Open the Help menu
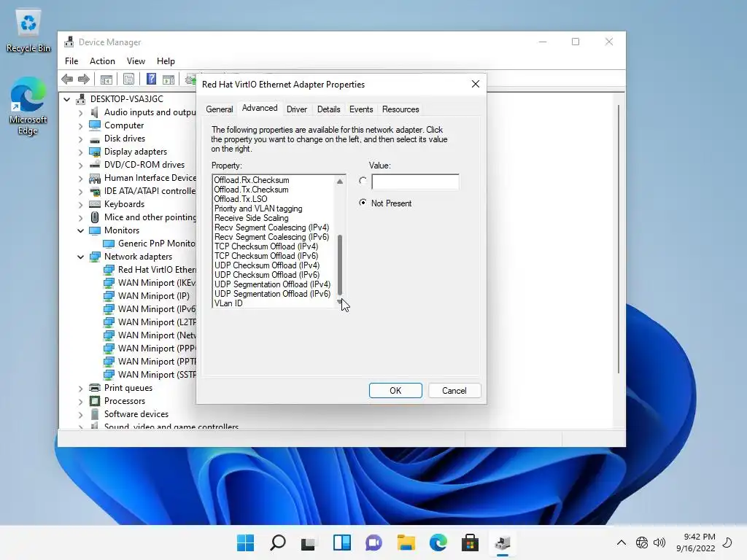Viewport: 747px width, 560px height. point(166,61)
